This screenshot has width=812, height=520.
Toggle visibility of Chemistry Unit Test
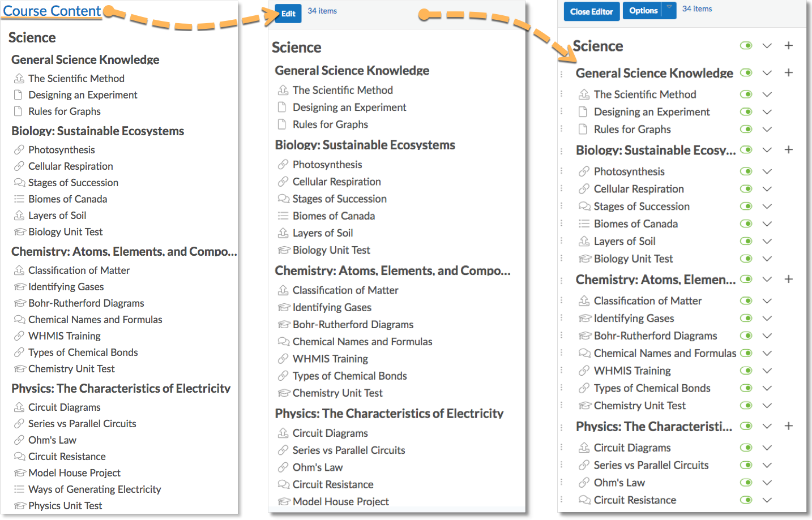tap(746, 406)
